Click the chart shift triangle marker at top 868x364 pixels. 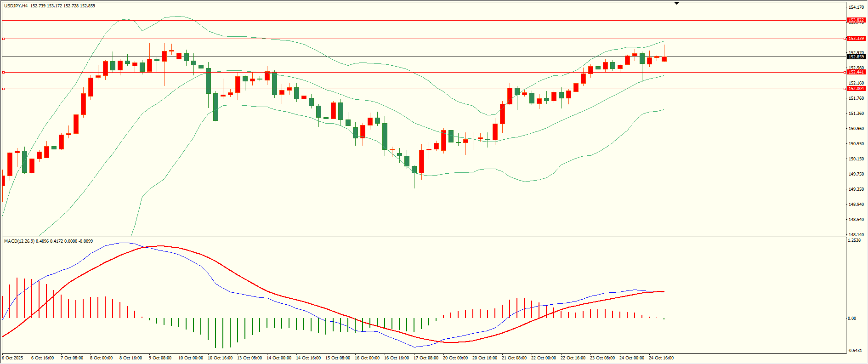(676, 3)
